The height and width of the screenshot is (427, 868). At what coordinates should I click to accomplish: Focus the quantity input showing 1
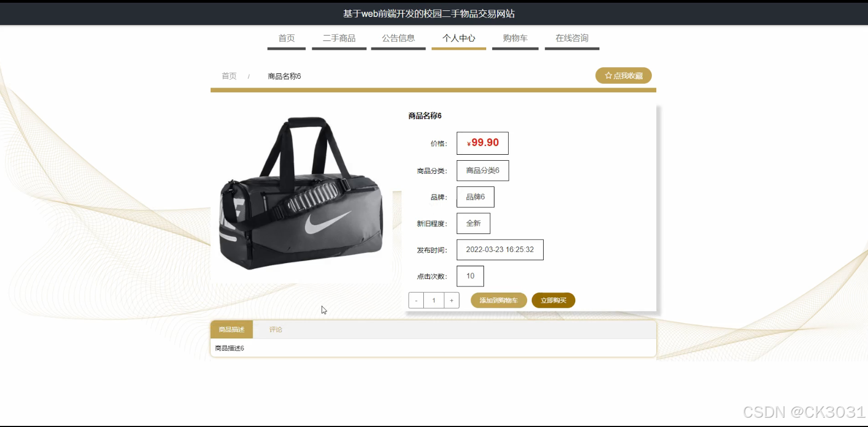pyautogui.click(x=434, y=300)
